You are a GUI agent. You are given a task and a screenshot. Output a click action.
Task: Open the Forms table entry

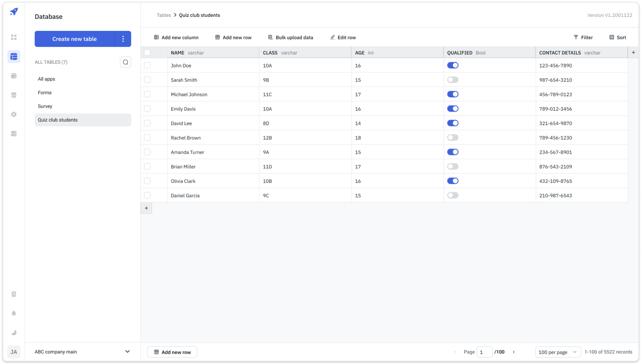click(x=45, y=92)
